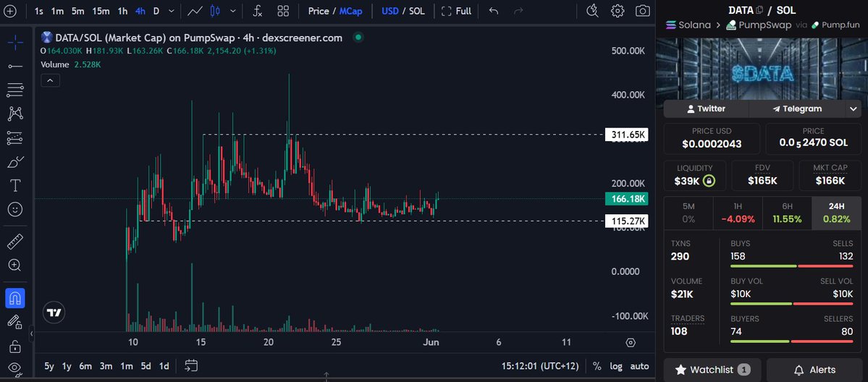This screenshot has width=868, height=382.
Task: Open the candlestick chart type icon
Action: (x=215, y=11)
